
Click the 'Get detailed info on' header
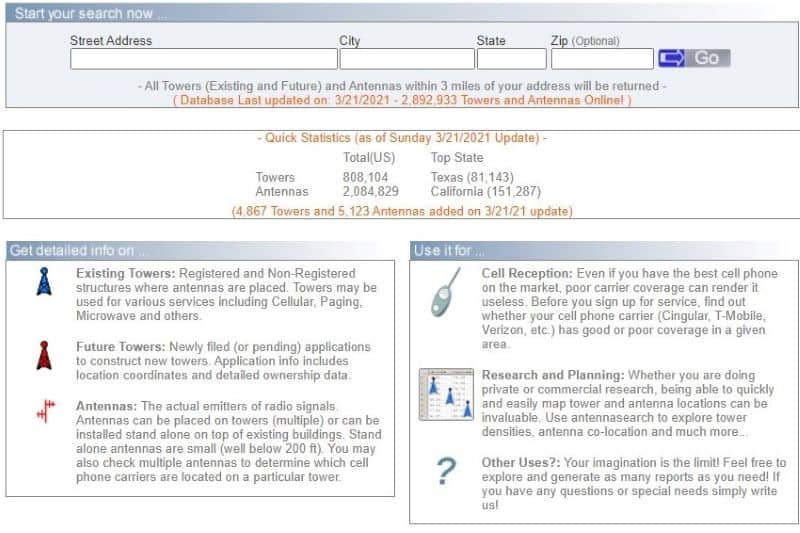point(79,250)
